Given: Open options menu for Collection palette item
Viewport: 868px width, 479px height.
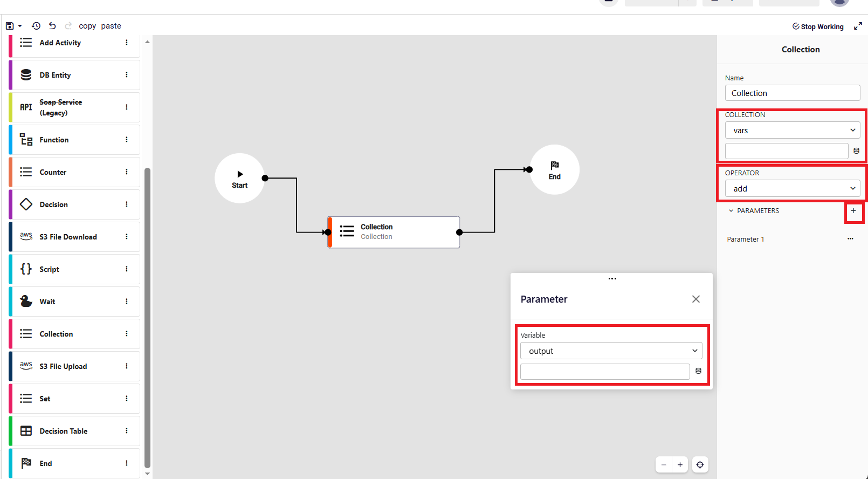Looking at the screenshot, I should click(127, 334).
